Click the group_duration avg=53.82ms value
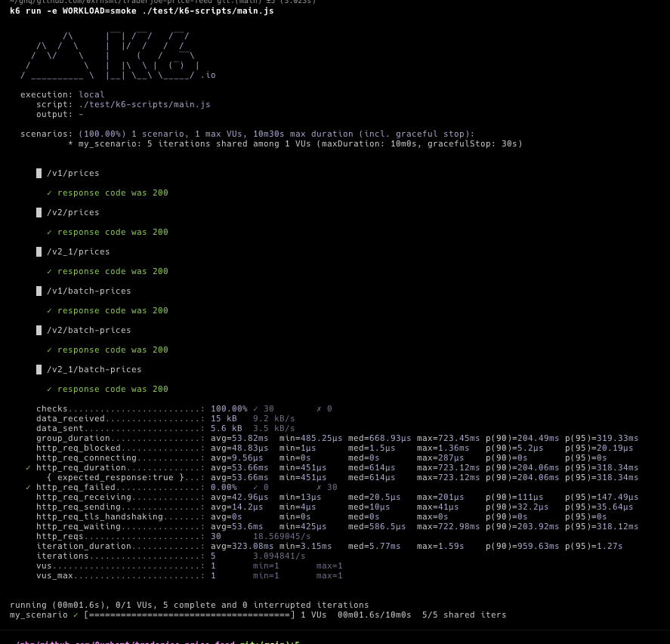 click(x=239, y=439)
